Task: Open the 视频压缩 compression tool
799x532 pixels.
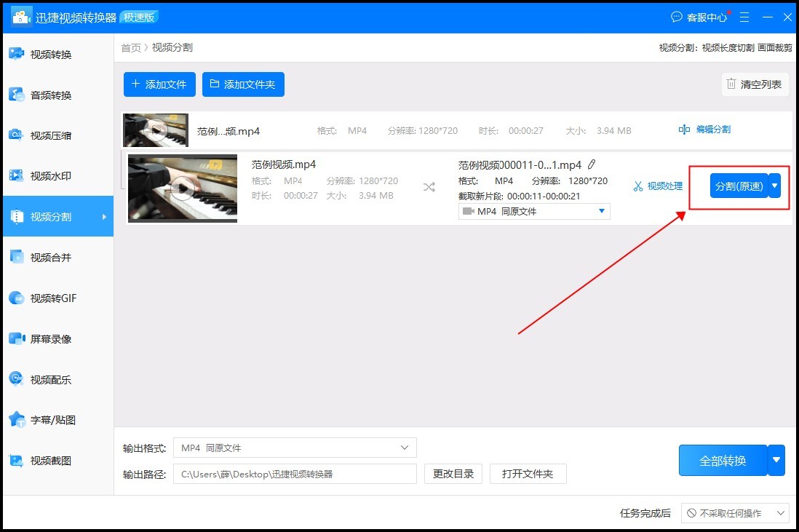Action: pyautogui.click(x=44, y=135)
